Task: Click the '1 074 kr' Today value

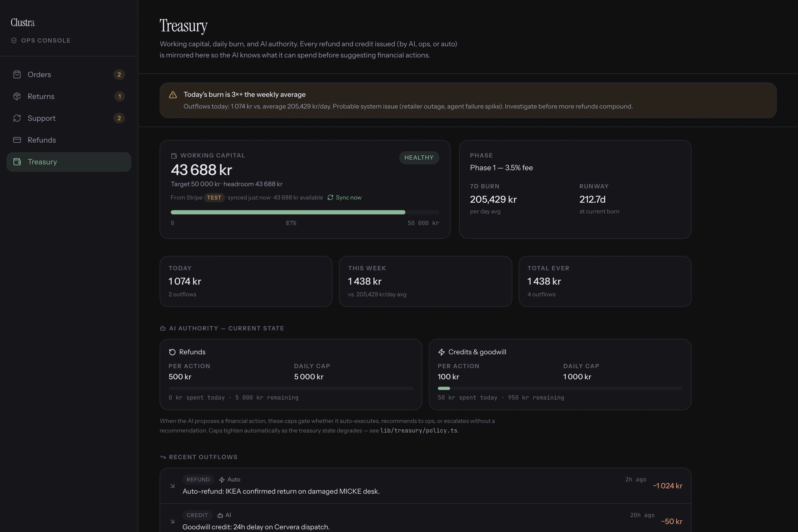Action: (x=185, y=281)
